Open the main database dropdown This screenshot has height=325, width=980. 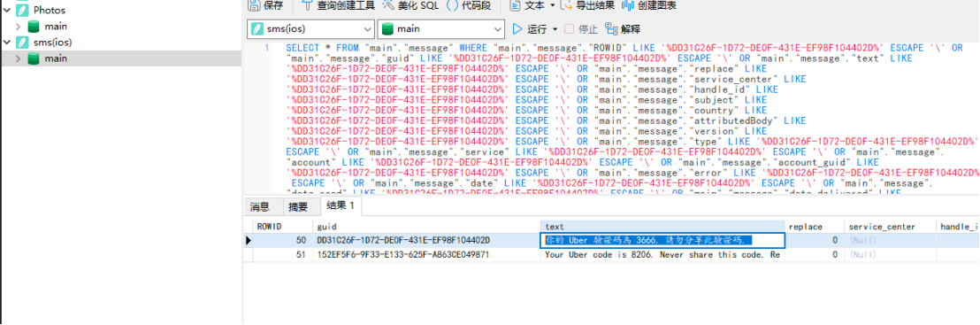pos(440,29)
